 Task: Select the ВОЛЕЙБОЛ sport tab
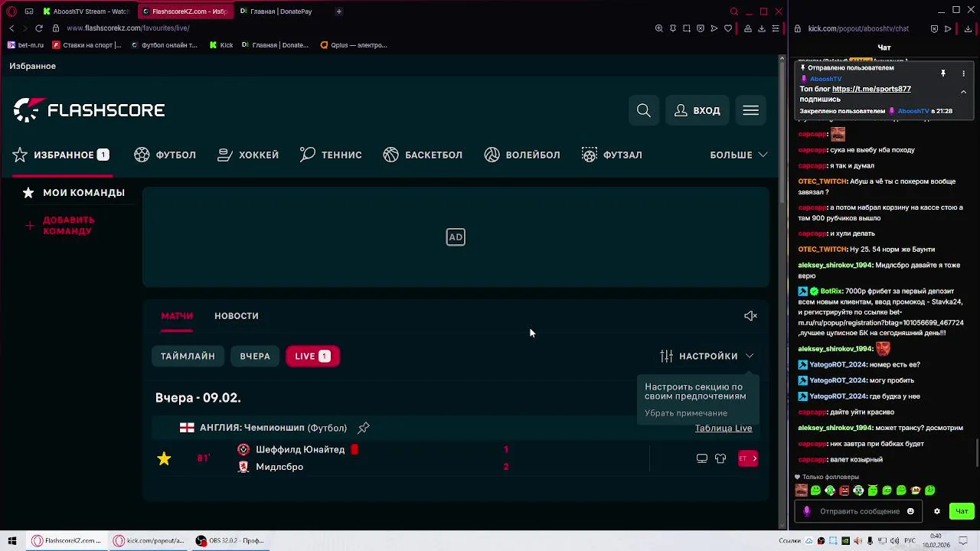(x=522, y=155)
